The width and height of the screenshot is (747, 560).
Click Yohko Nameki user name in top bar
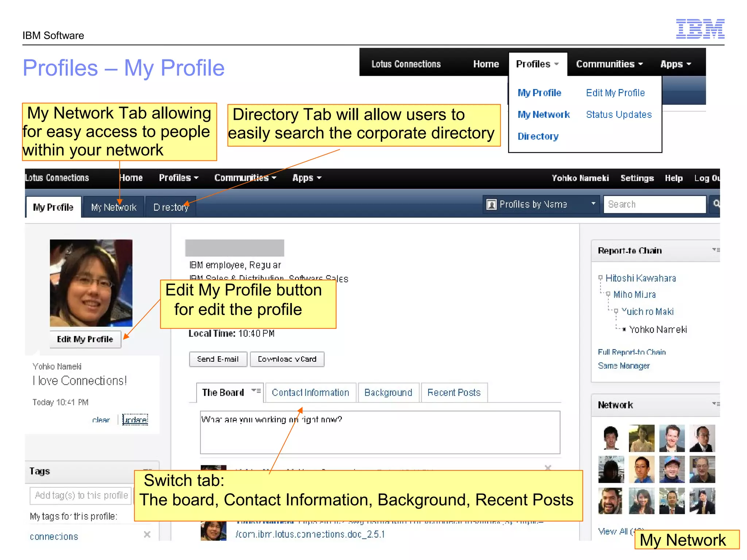(580, 178)
